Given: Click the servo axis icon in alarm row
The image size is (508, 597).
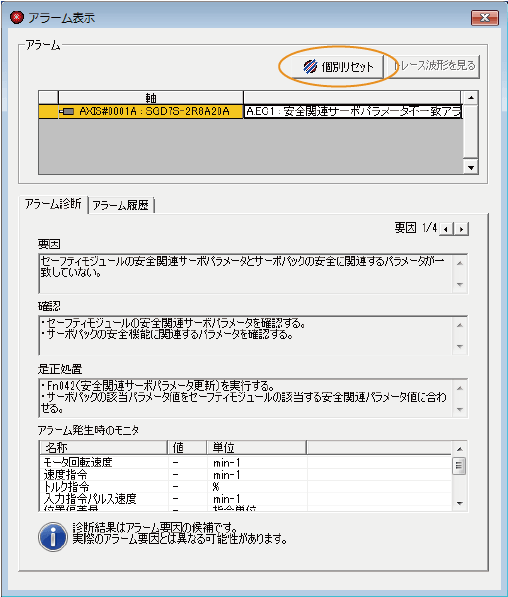Looking at the screenshot, I should tap(67, 112).
